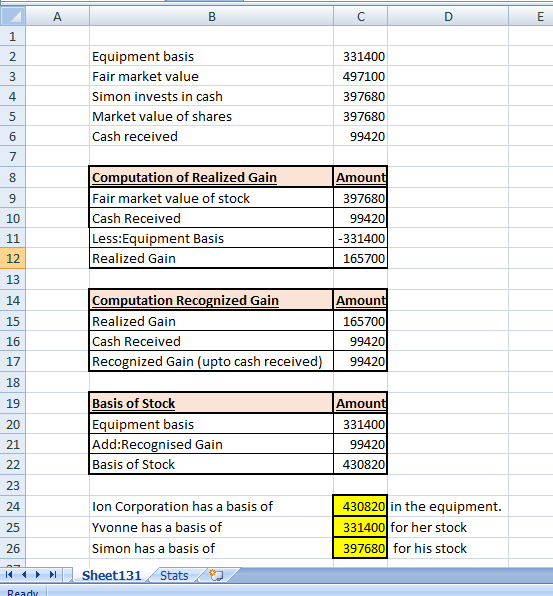This screenshot has height=596, width=553.
Task: Click yellow highlighted 397680 cell in row 26
Action: pyautogui.click(x=360, y=548)
